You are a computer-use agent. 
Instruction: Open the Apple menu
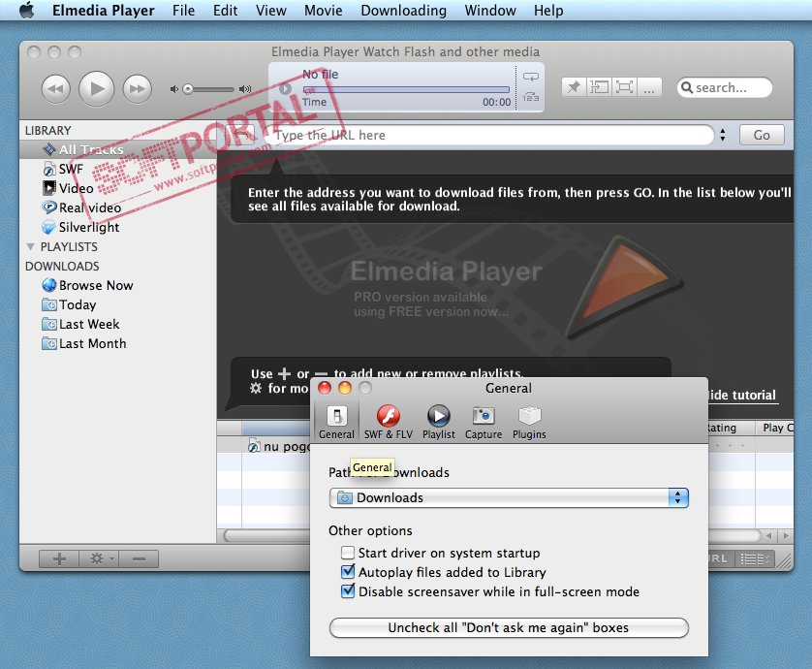click(x=27, y=11)
